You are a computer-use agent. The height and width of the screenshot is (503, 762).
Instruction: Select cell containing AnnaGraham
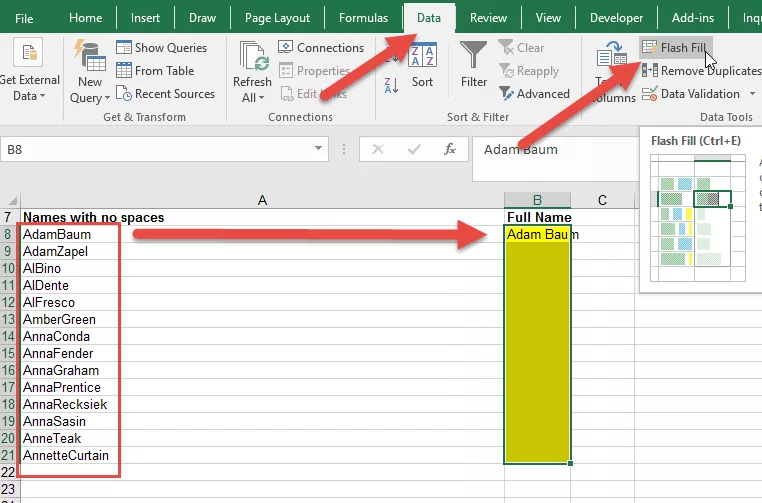tap(262, 370)
